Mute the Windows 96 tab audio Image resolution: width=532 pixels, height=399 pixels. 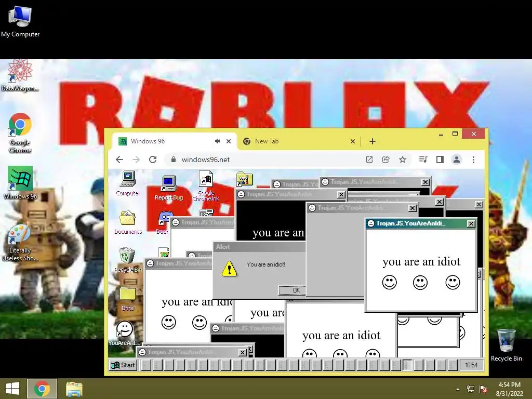click(217, 141)
